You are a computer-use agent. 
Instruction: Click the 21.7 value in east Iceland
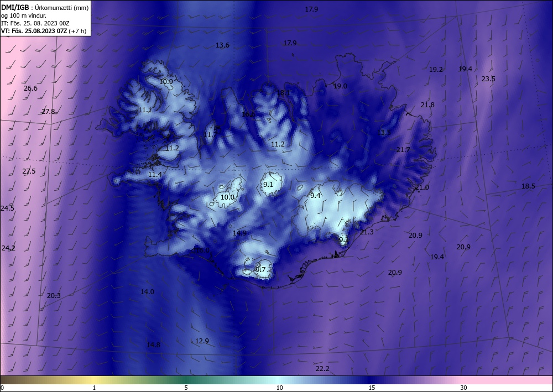point(403,150)
